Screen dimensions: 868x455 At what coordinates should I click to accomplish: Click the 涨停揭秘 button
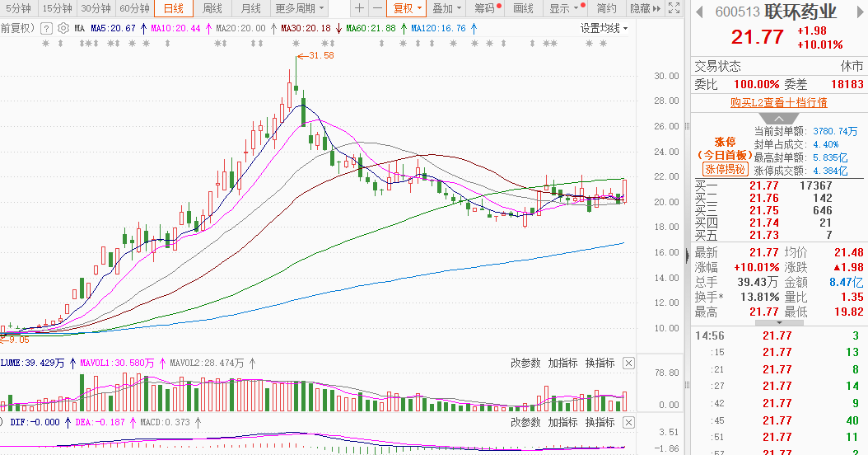pyautogui.click(x=726, y=169)
